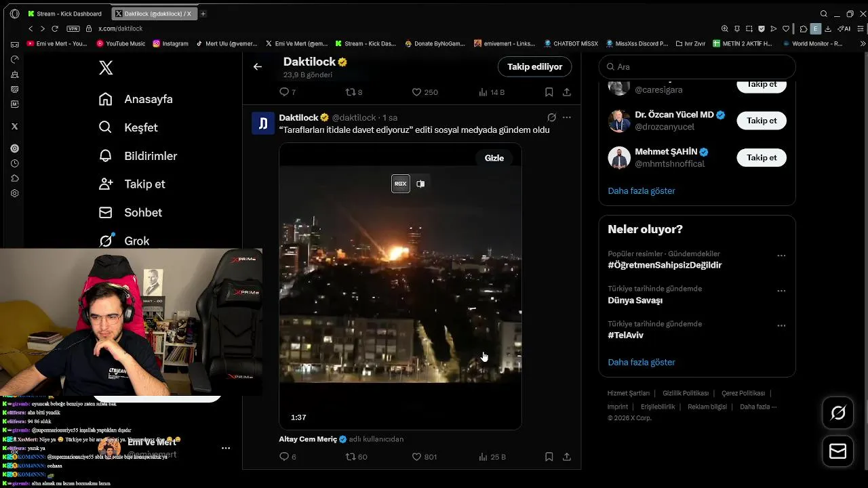Go back in browser history
The width and height of the screenshot is (868, 488).
[31, 28]
